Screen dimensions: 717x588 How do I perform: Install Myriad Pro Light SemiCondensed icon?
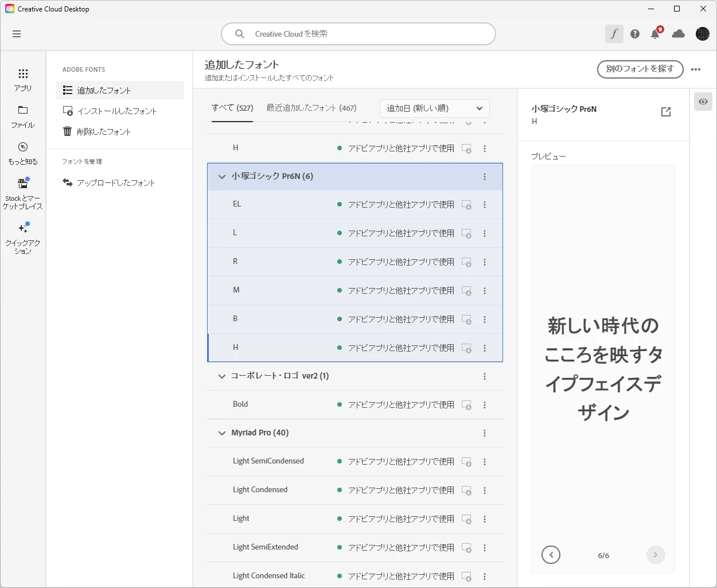pyautogui.click(x=467, y=462)
